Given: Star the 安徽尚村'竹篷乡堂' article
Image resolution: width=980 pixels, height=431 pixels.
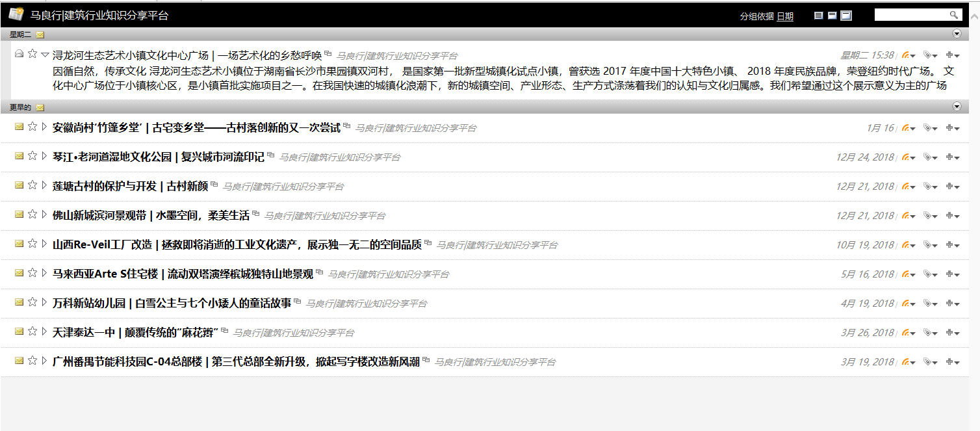Looking at the screenshot, I should (x=31, y=127).
